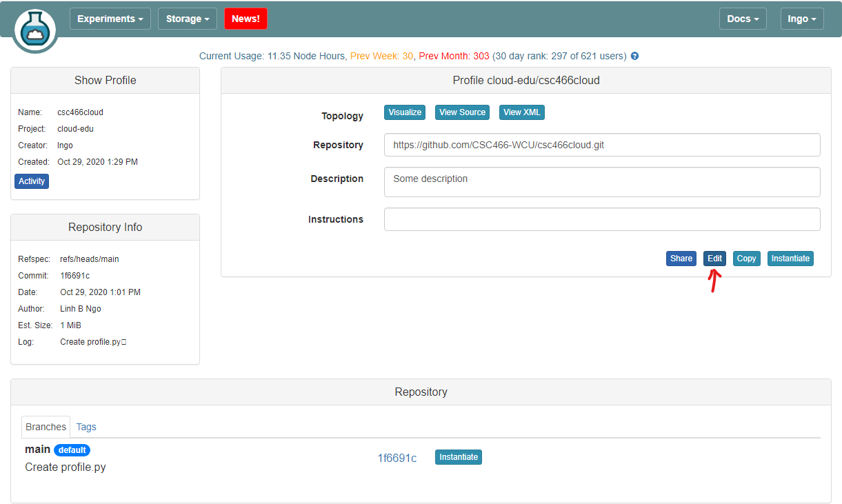
Task: Open the Experiments dropdown menu
Action: [x=110, y=19]
